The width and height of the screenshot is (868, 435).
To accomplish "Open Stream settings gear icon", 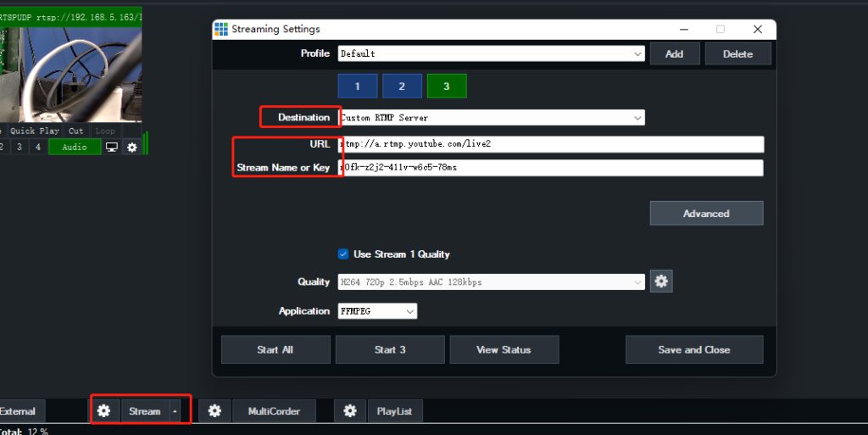I will click(x=103, y=411).
